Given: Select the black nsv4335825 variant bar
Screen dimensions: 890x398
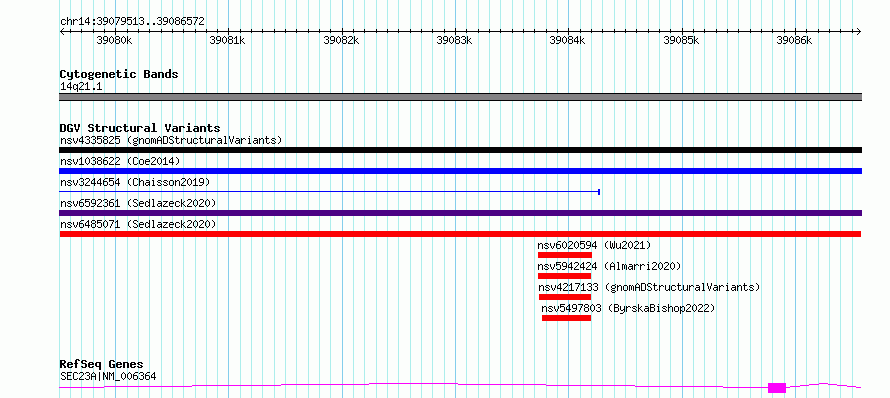Looking at the screenshot, I should point(461,150).
